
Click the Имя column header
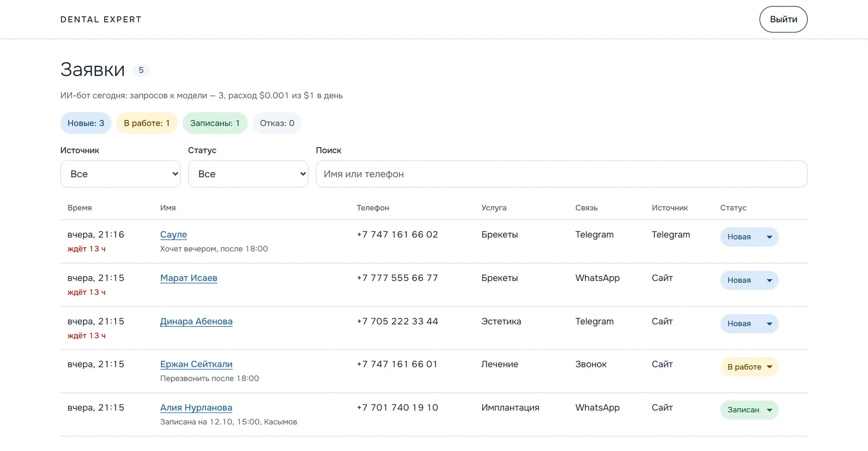(x=168, y=208)
